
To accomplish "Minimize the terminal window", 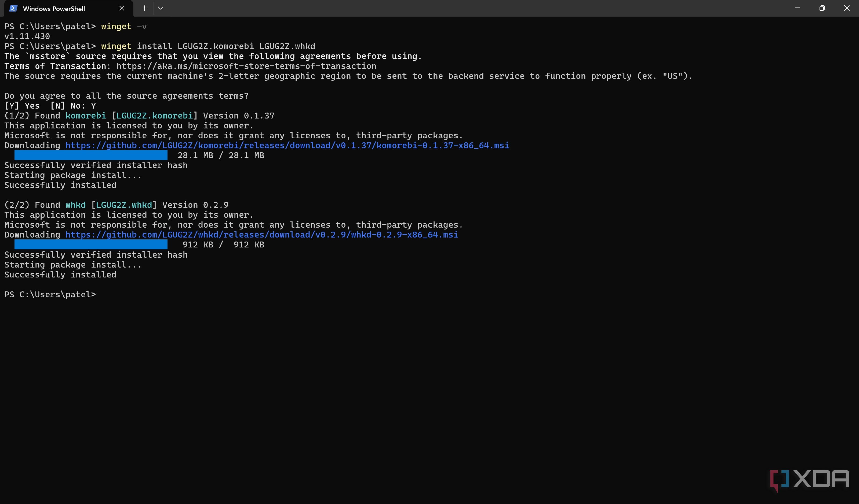I will pyautogui.click(x=797, y=8).
